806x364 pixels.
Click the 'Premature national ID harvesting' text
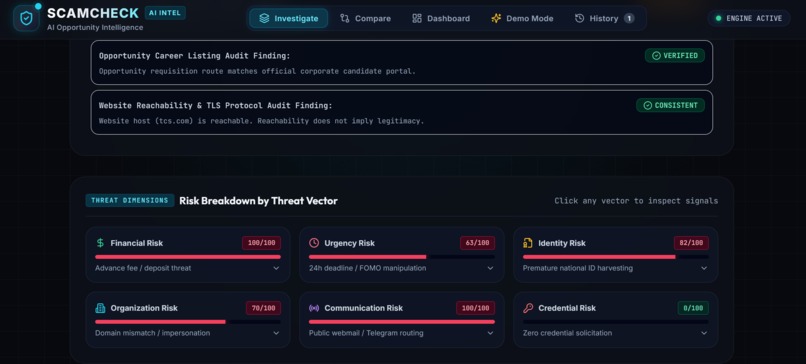pos(578,268)
